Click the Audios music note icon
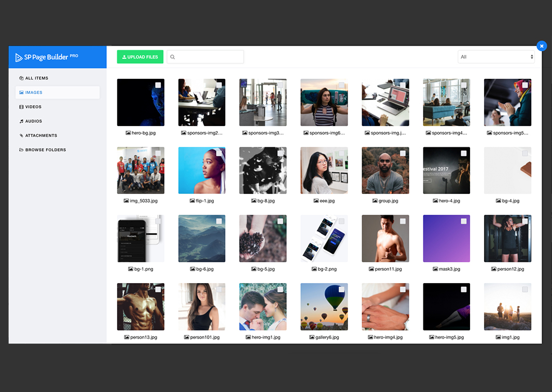Viewport: 552px width, 392px height. coord(21,121)
